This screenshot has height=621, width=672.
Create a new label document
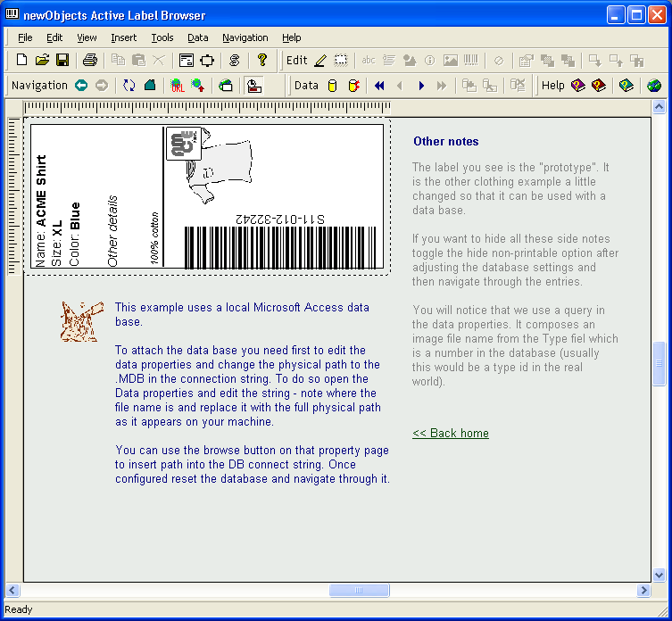(21, 60)
